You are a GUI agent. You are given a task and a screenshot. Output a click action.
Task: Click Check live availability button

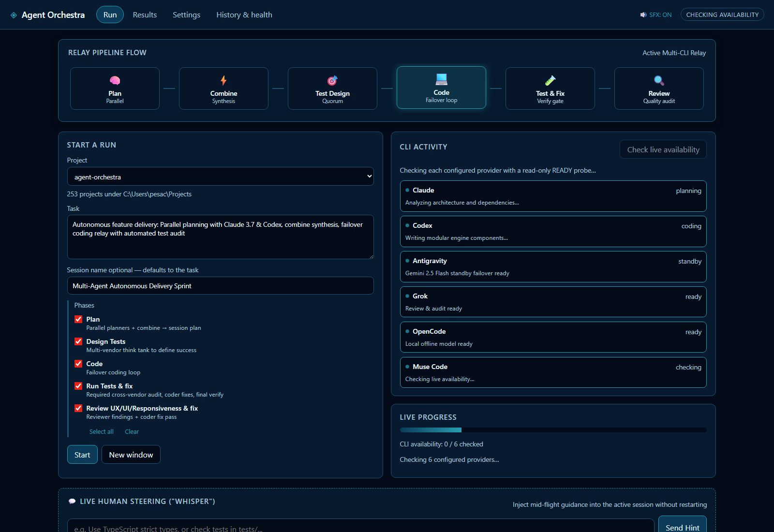click(663, 149)
